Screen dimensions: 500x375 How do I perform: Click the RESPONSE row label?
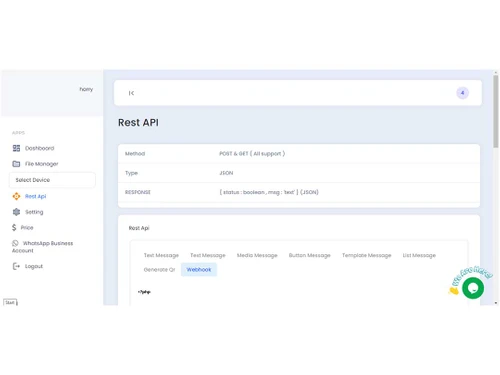pyautogui.click(x=138, y=192)
